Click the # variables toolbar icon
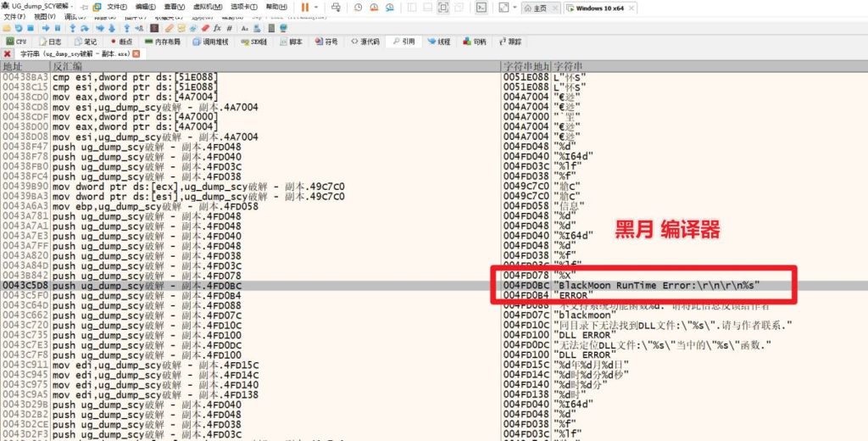The height and width of the screenshot is (441, 868). coord(230,28)
